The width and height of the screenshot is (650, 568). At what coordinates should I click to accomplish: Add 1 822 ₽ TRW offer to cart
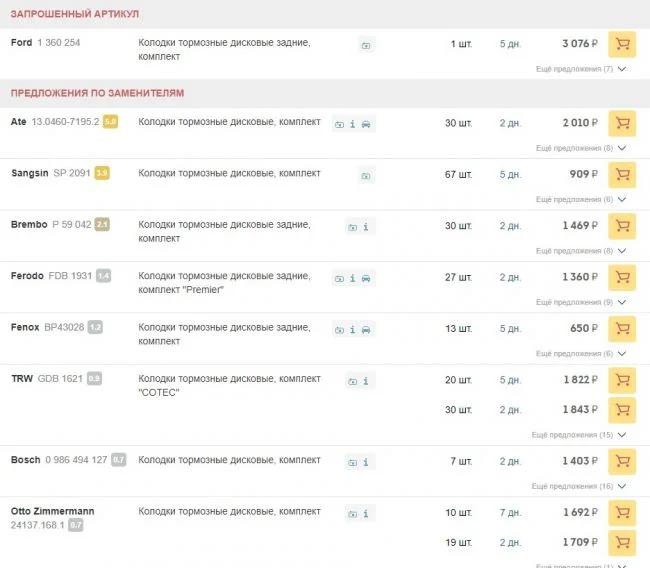tap(622, 381)
